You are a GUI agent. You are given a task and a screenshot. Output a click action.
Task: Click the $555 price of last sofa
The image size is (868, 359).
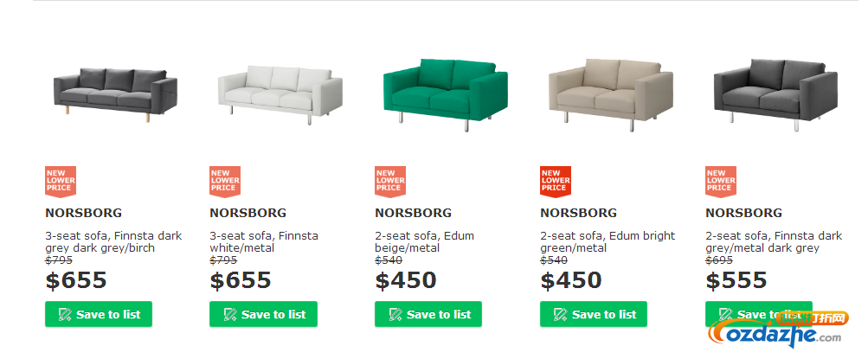[736, 280]
